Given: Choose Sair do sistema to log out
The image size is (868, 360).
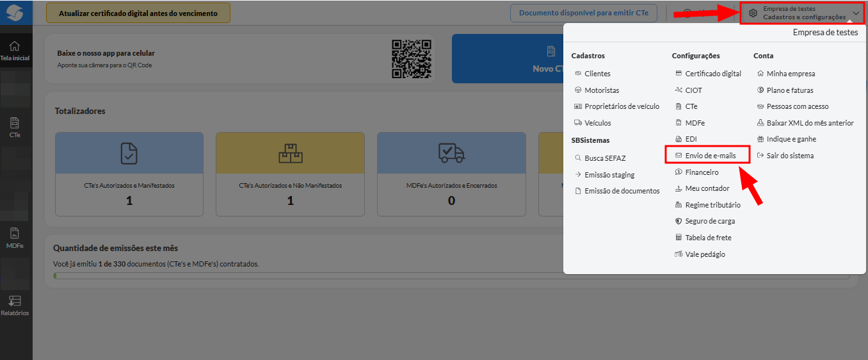Looking at the screenshot, I should [789, 156].
